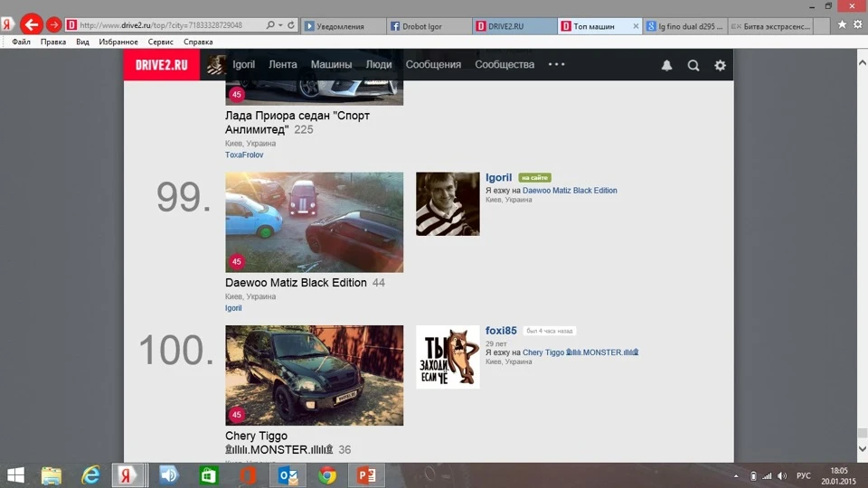This screenshot has width=868, height=488.
Task: Open the DRIVE2 notifications bell
Action: [667, 65]
